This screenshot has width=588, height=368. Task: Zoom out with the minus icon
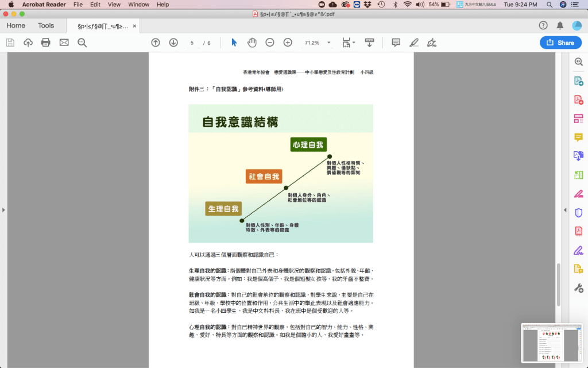[270, 43]
